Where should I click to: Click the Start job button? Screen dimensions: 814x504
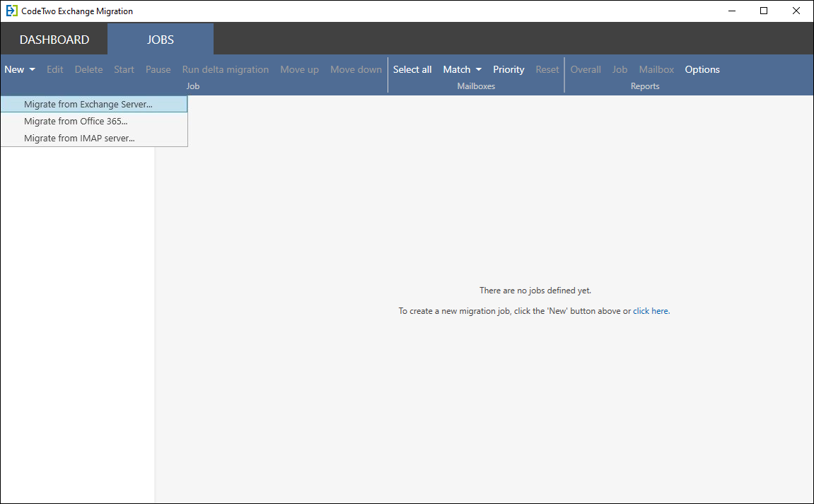(124, 69)
